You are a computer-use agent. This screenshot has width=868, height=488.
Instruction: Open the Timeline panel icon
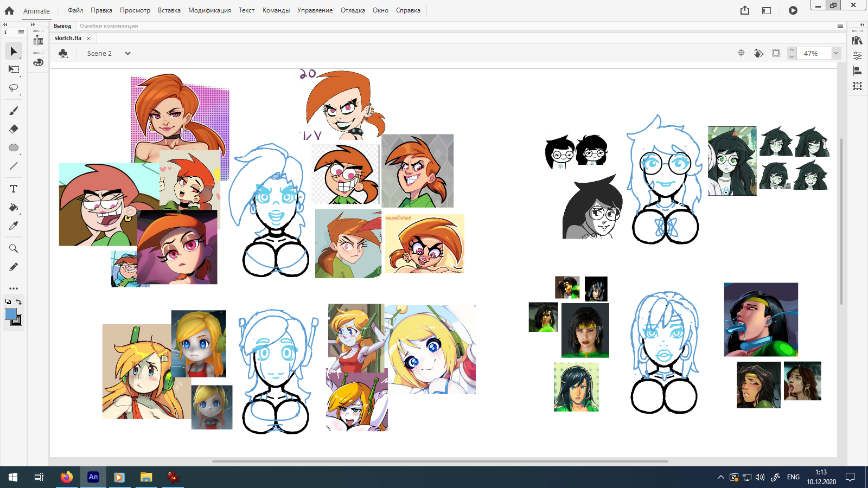coord(38,40)
